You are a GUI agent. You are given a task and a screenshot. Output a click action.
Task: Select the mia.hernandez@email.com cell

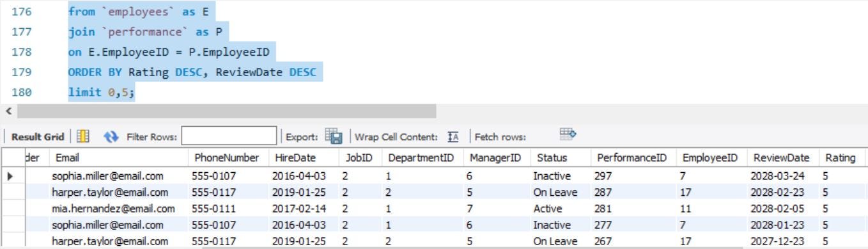click(x=119, y=209)
